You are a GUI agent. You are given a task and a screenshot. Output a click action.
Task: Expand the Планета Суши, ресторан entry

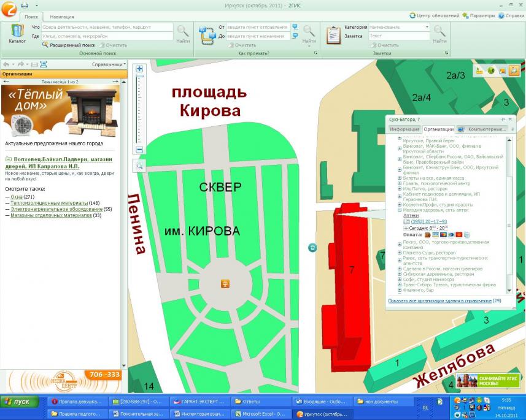pos(400,253)
